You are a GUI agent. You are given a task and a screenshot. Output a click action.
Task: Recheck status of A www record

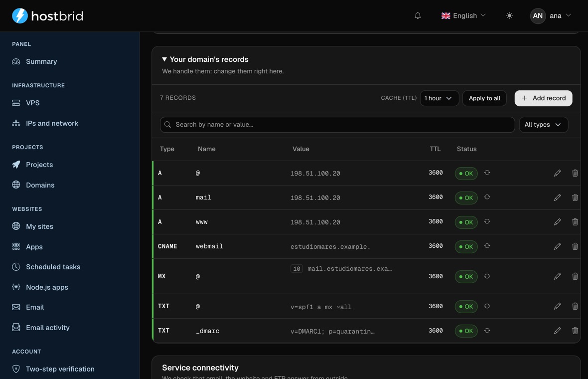point(487,221)
